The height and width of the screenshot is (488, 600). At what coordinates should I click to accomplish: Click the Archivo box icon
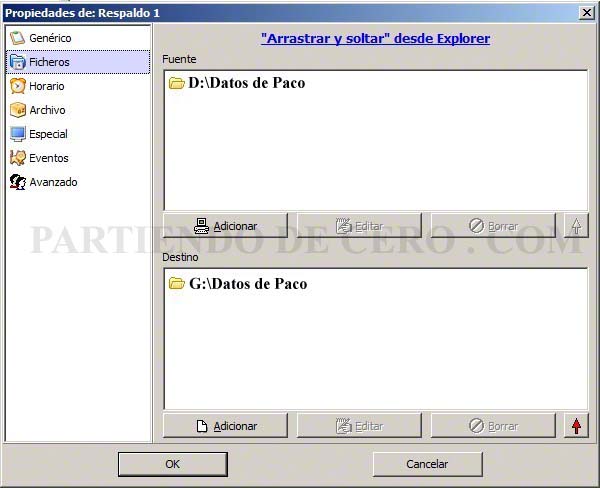(18, 110)
